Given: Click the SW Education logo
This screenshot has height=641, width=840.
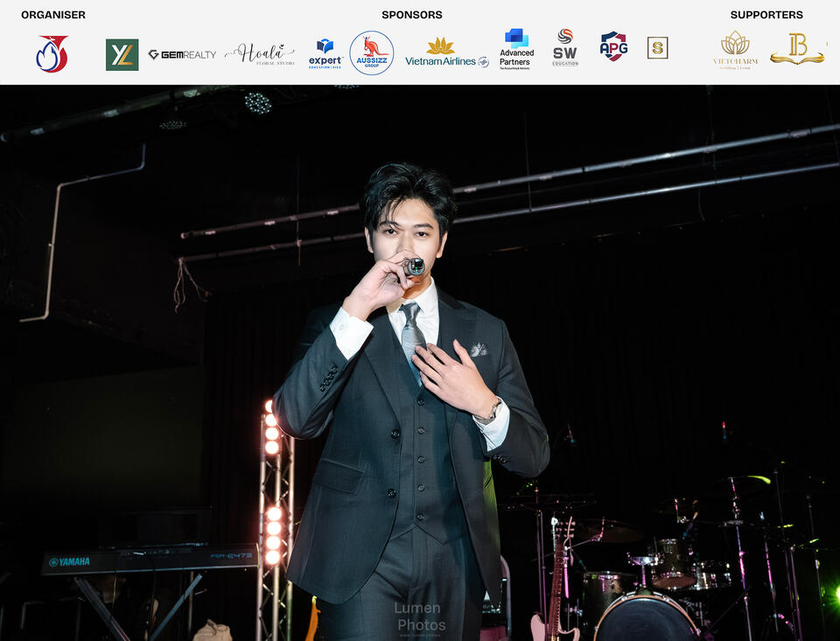Looking at the screenshot, I should point(565,48).
